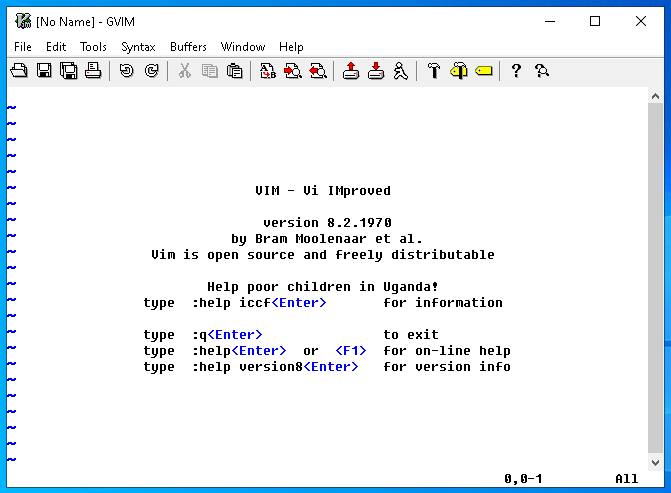Click ':help version8<Enter>' text
This screenshot has height=493, width=671.
pos(275,367)
